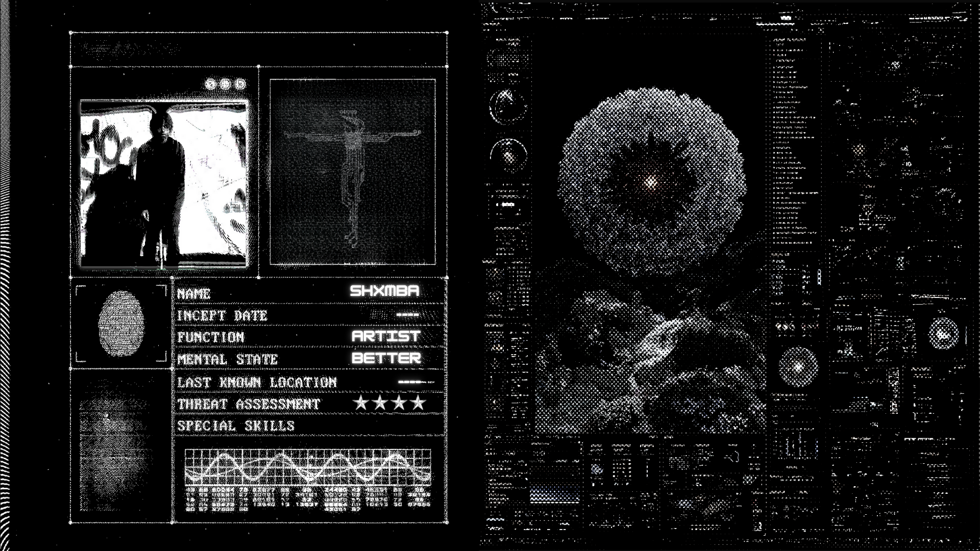
Task: Click the small sphere thumbnail at far right
Action: [943, 333]
